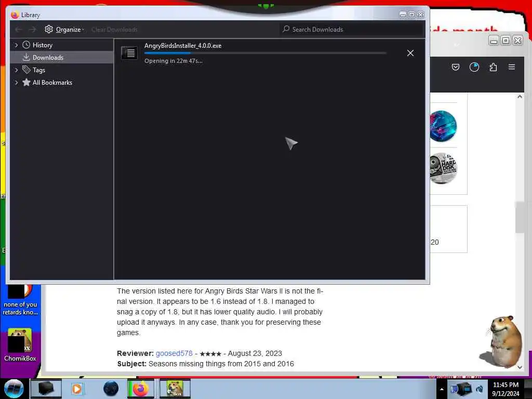Click the blue circular collection thumbnail
This screenshot has height=399, width=532.
click(443, 126)
